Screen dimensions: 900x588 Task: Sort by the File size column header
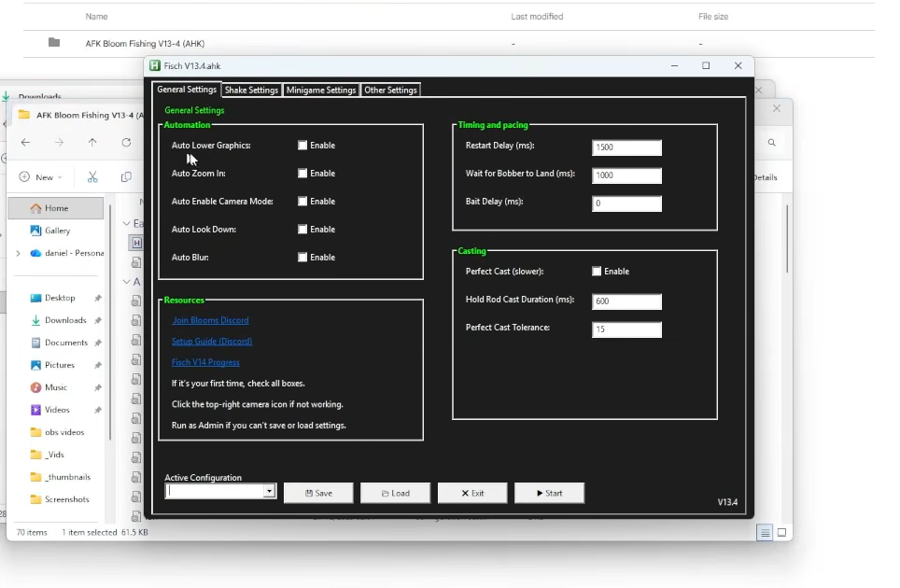pyautogui.click(x=713, y=17)
